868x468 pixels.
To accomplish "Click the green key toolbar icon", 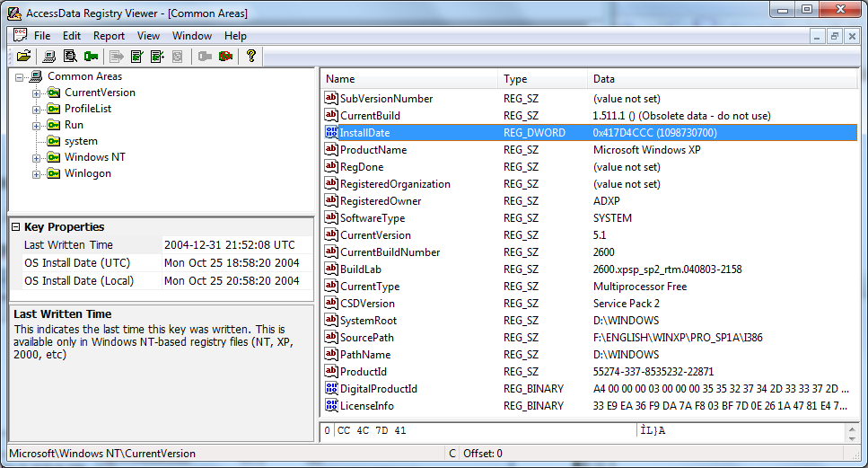I will click(x=92, y=56).
